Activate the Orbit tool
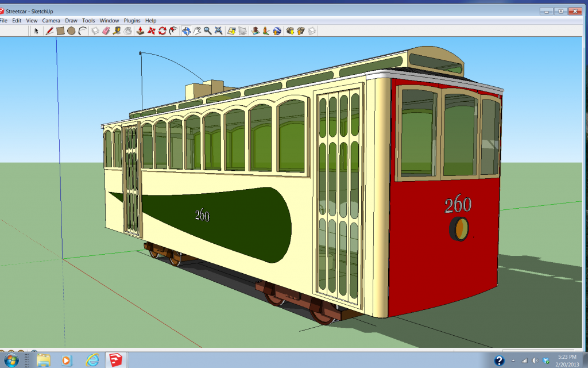588x368 pixels. point(186,31)
